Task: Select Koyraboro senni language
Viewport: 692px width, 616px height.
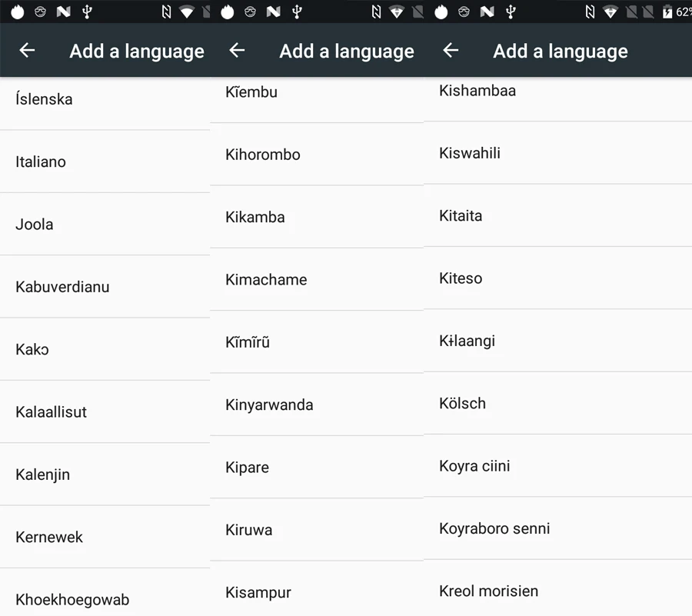Action: [x=558, y=528]
